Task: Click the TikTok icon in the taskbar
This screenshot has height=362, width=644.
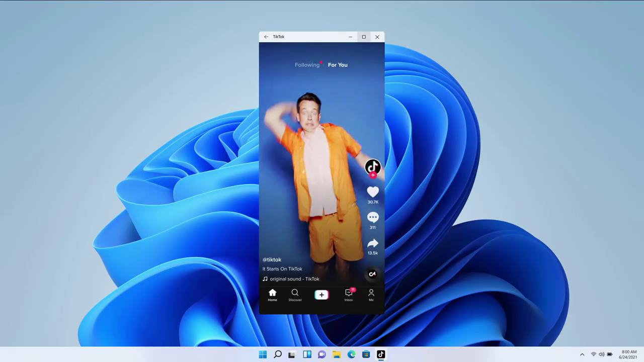Action: [x=381, y=354]
